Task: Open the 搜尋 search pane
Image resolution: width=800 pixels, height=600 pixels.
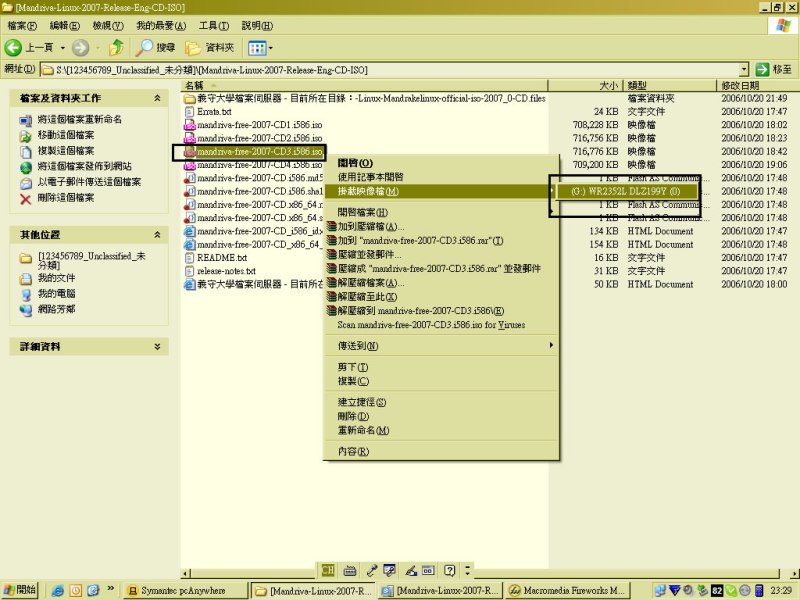Action: pos(156,47)
